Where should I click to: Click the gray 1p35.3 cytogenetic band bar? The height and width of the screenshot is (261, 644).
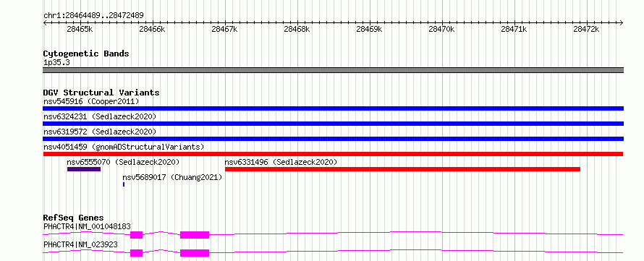(x=333, y=70)
